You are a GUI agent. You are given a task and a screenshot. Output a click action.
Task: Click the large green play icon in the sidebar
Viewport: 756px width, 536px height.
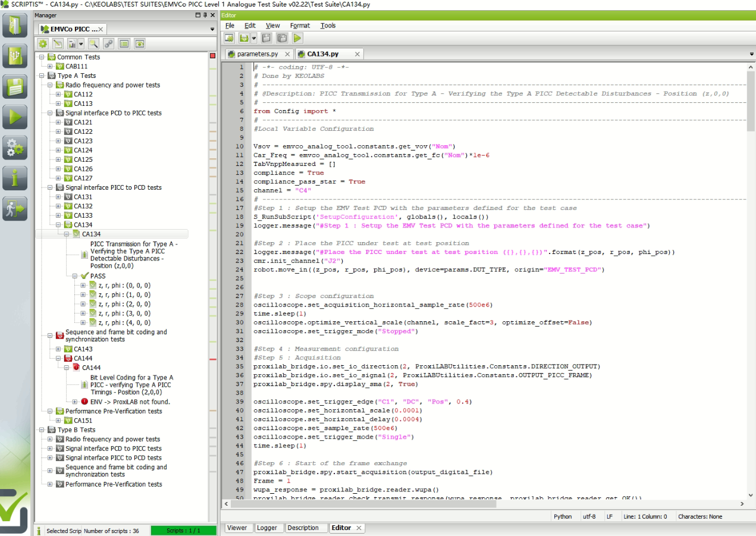pos(15,117)
